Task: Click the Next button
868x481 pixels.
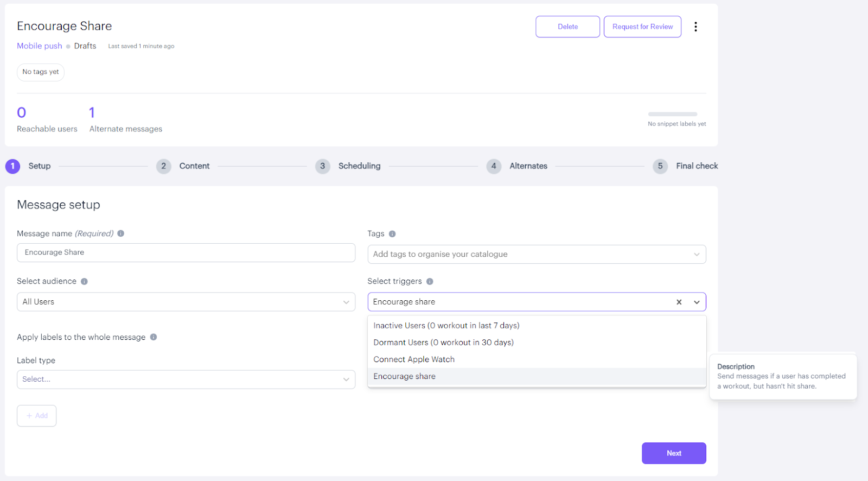Action: 674,453
